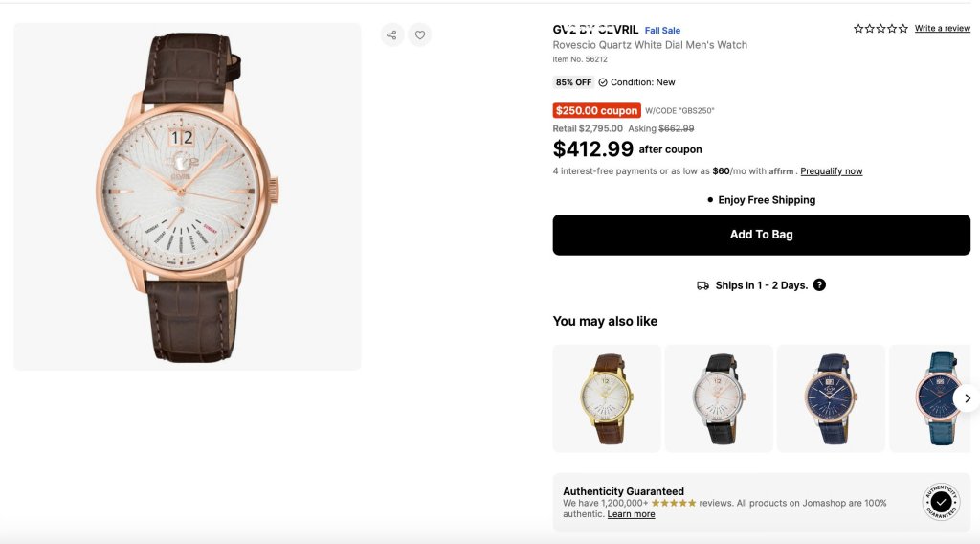
Task: Open Write a review link
Action: point(942,29)
